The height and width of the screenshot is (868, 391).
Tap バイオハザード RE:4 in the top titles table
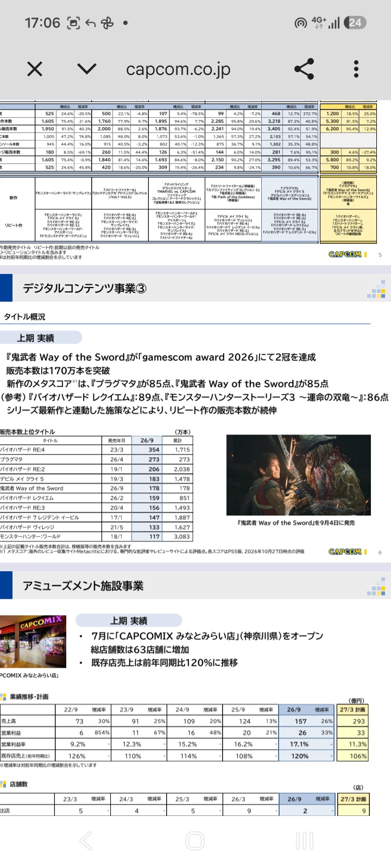tap(22, 450)
